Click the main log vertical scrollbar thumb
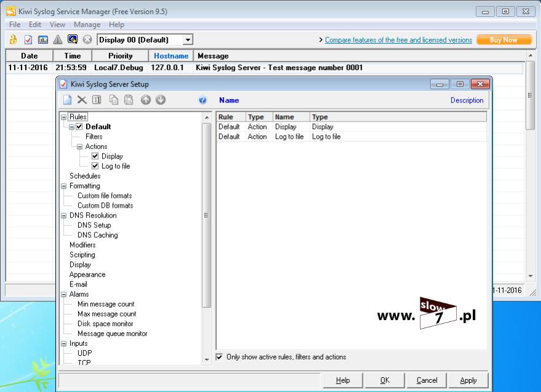The image size is (541, 392). pos(530,95)
